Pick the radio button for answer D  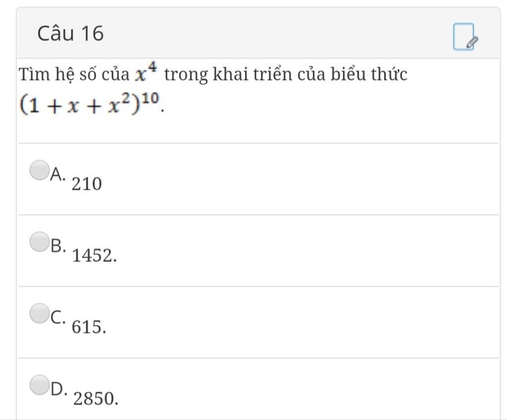click(x=40, y=385)
